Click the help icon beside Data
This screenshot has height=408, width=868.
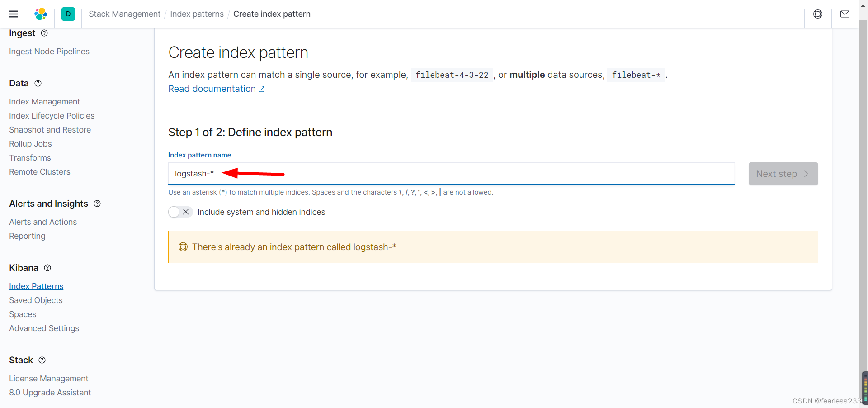(x=38, y=83)
